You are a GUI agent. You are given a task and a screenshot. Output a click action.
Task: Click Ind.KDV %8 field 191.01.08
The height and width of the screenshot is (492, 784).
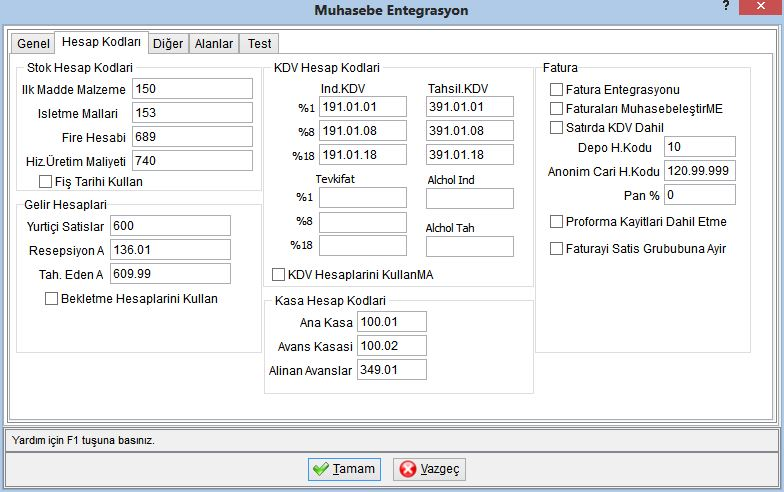[363, 130]
